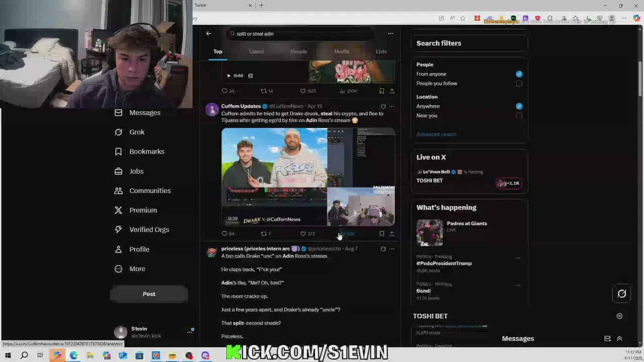Open @CuffemNews handle link

(x=286, y=107)
